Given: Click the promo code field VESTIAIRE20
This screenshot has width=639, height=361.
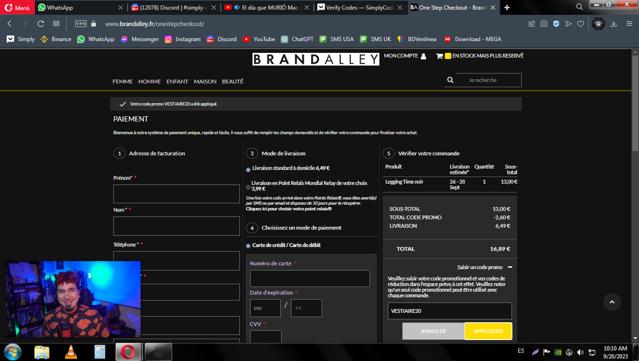Looking at the screenshot, I should point(450,311).
